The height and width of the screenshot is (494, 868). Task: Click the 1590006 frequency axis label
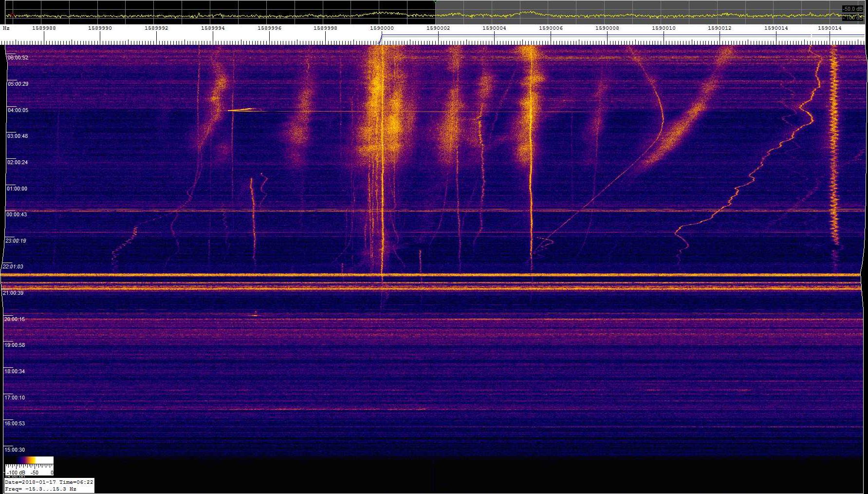[551, 28]
